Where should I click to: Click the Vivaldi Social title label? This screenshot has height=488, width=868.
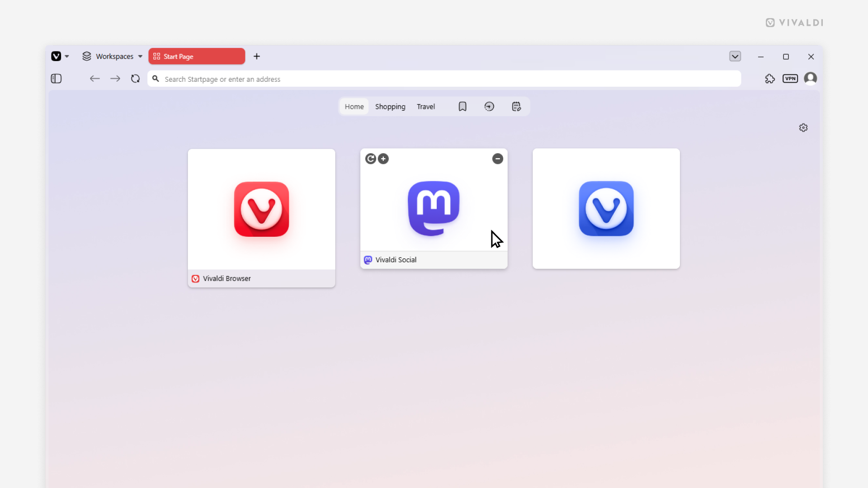coord(396,260)
